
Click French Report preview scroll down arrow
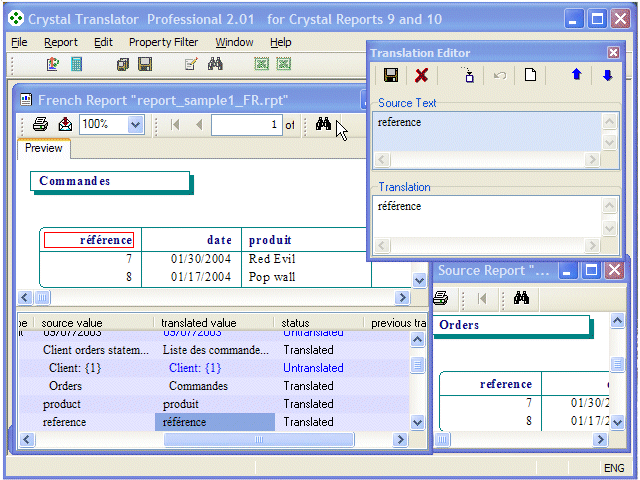419,280
